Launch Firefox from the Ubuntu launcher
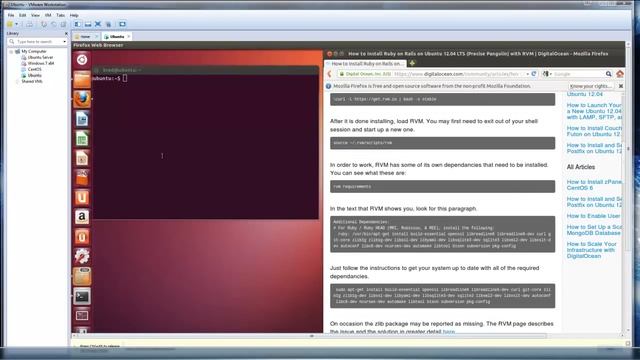This screenshot has width=640, height=360. [82, 99]
